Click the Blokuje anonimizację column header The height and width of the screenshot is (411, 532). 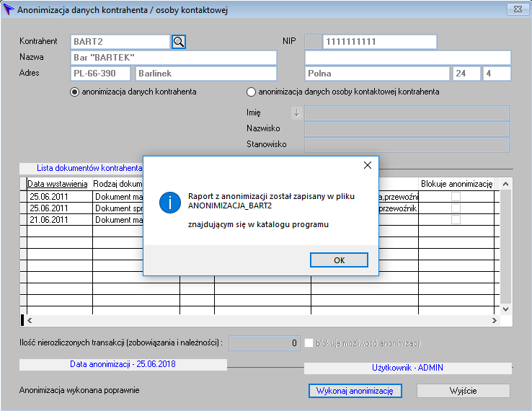(x=456, y=184)
